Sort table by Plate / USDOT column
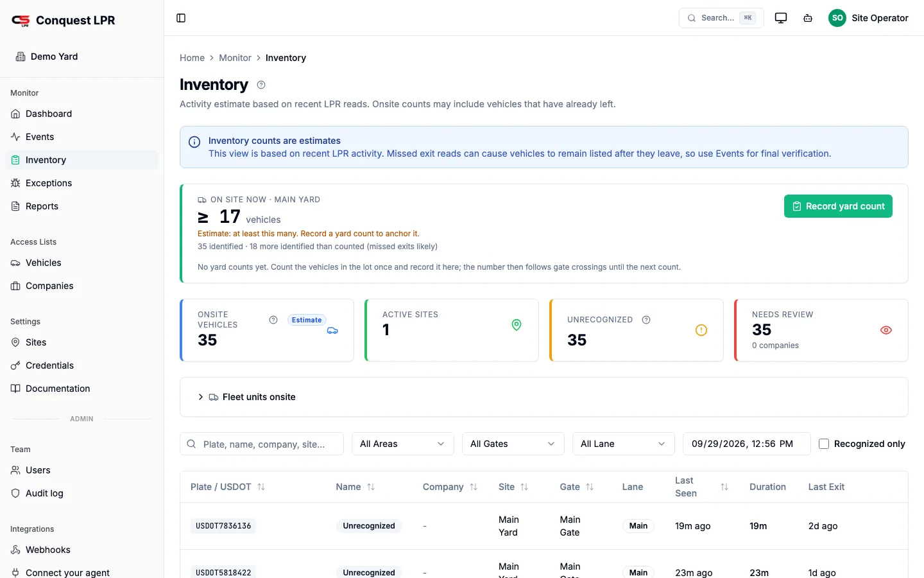The height and width of the screenshot is (578, 924). [261, 487]
